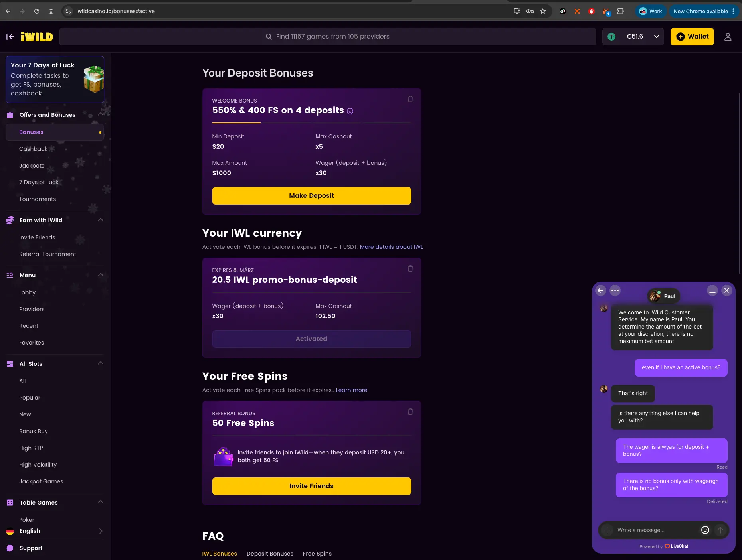Open the Learn more link for Free Spins
The height and width of the screenshot is (560, 742).
[351, 390]
